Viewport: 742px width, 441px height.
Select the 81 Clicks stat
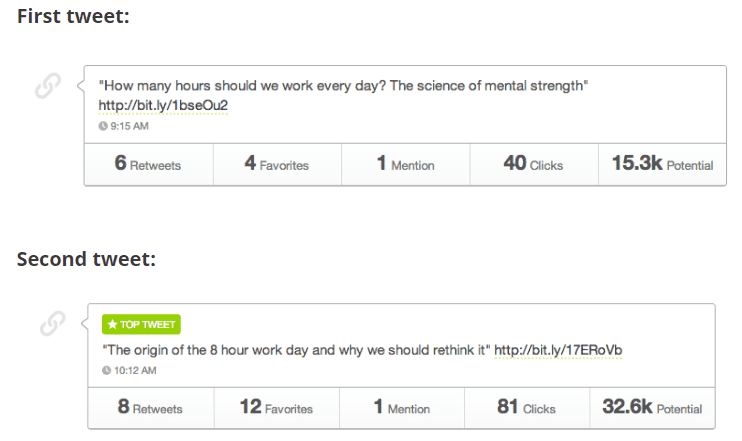527,408
